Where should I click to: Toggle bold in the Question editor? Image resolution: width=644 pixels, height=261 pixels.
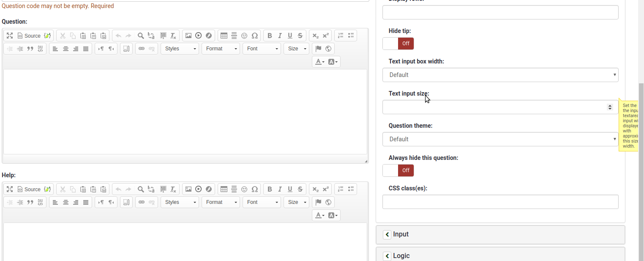(x=270, y=36)
